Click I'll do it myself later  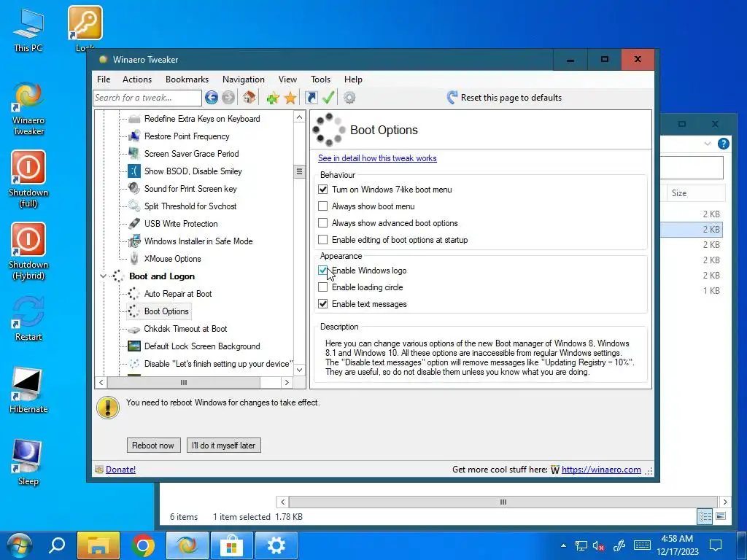(x=224, y=446)
